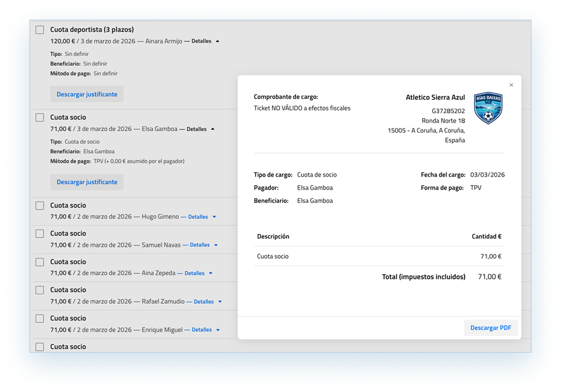Mark Enrique Miguel's Cuota socio checkbox
Viewport: 561px width, 392px height.
40,319
